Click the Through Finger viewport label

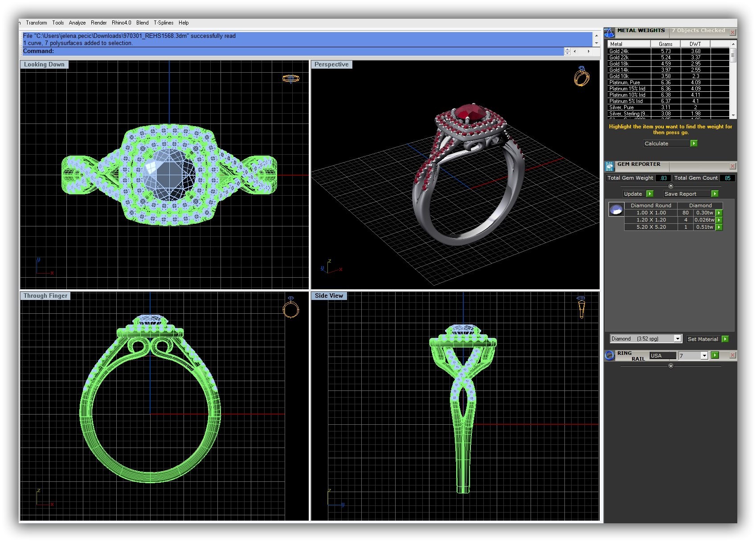(x=45, y=296)
